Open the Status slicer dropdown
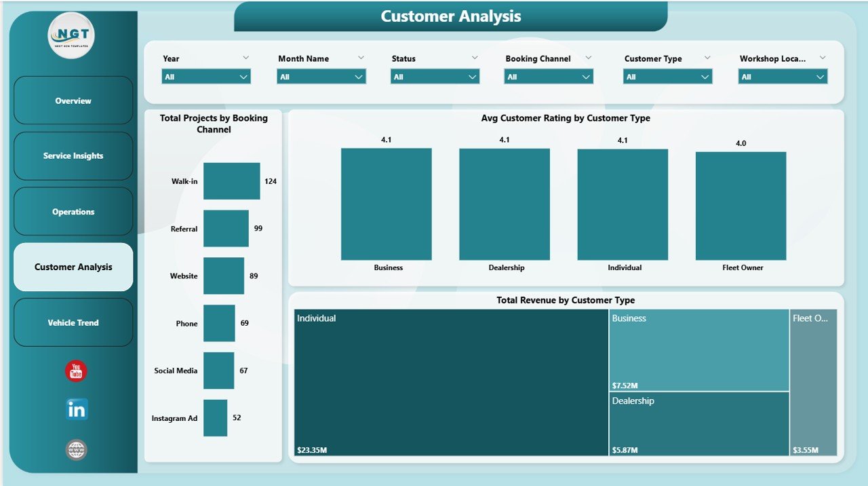This screenshot has height=486, width=868. pos(435,77)
